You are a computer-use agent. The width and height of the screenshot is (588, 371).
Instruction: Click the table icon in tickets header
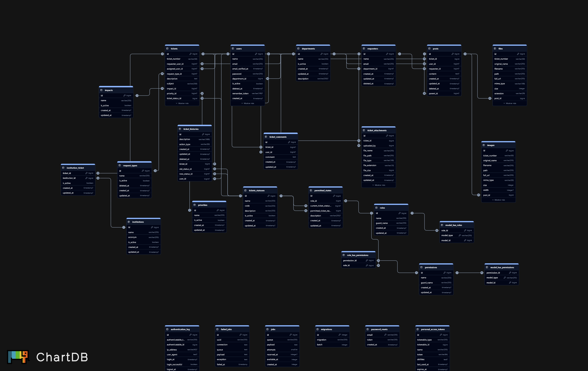(167, 49)
